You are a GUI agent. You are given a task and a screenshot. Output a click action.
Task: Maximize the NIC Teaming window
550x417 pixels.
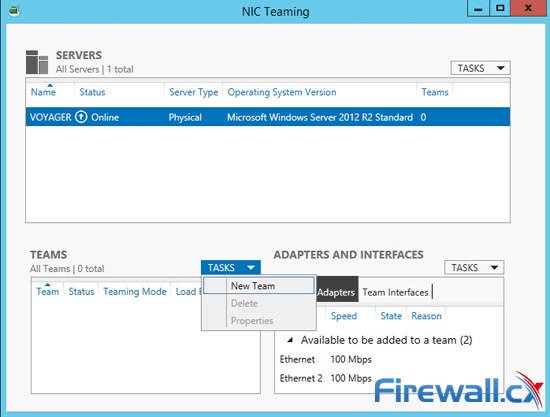tap(500, 8)
